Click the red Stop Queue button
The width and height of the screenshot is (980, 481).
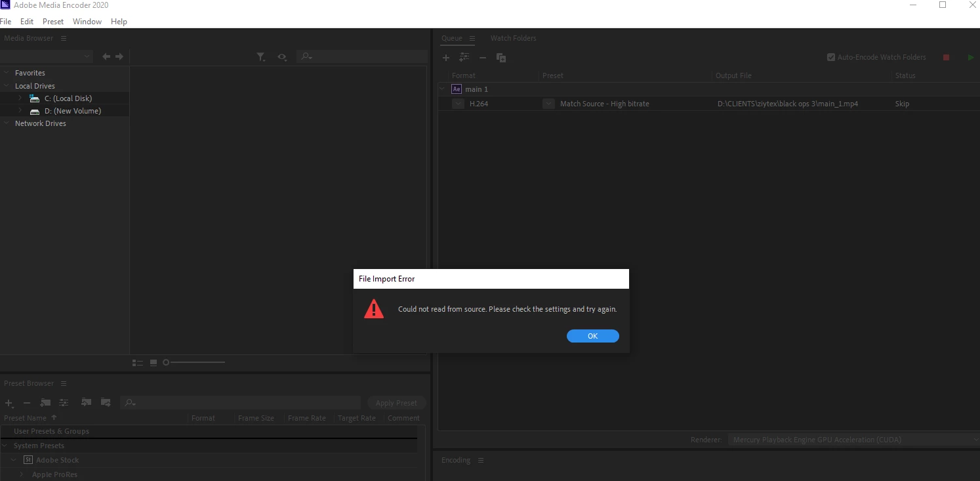tap(946, 57)
